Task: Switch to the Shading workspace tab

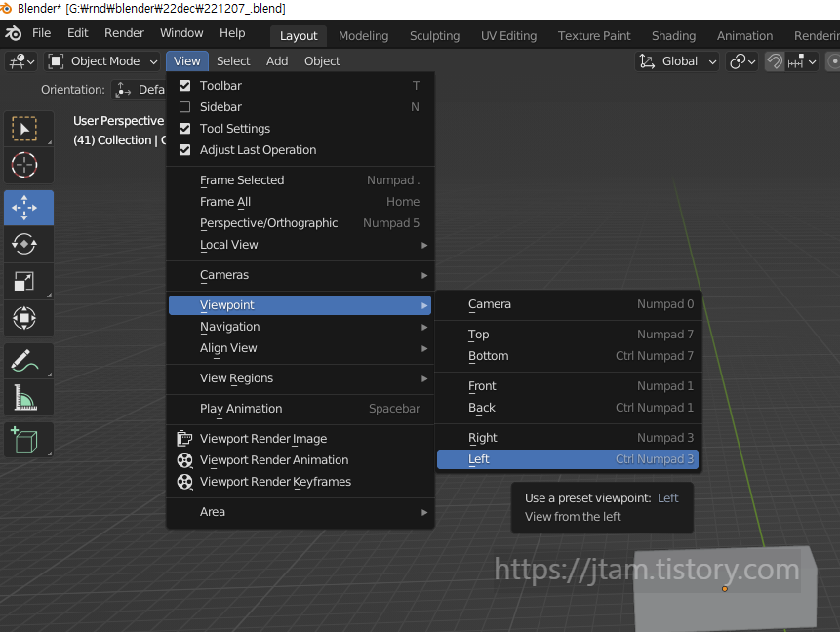Action: point(673,36)
